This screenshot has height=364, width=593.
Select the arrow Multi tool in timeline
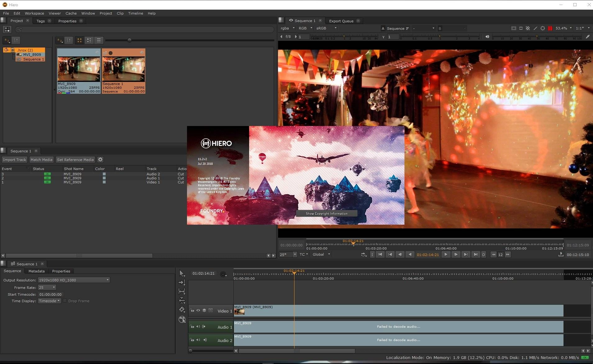pyautogui.click(x=182, y=273)
